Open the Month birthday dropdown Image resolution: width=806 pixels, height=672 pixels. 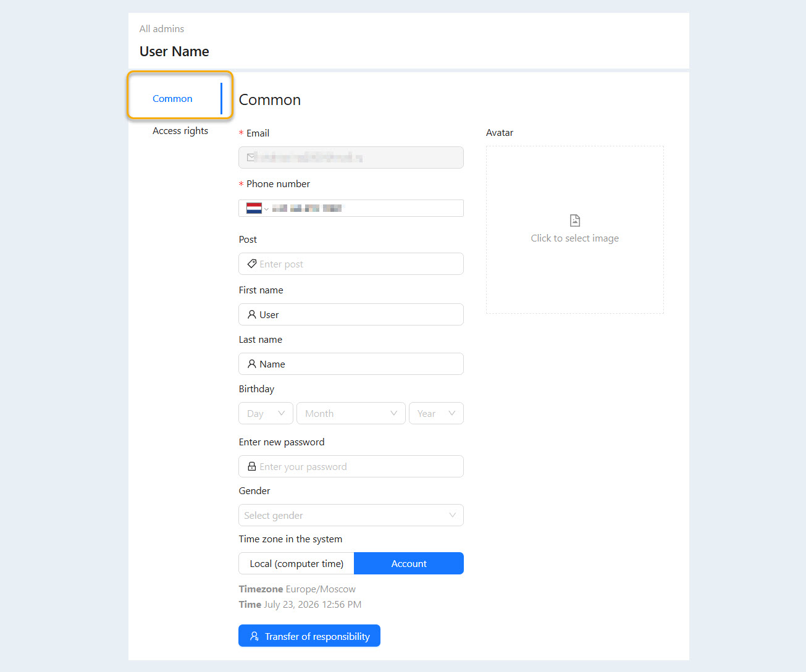point(351,413)
